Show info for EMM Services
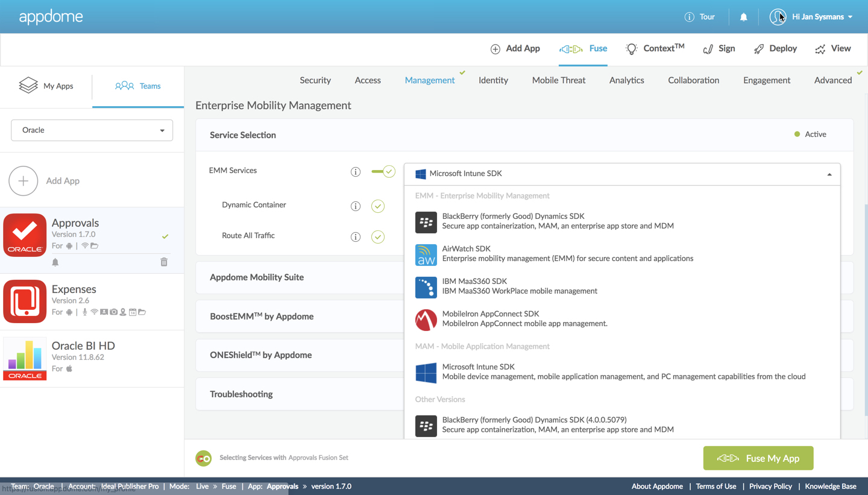This screenshot has height=495, width=868. click(x=356, y=172)
